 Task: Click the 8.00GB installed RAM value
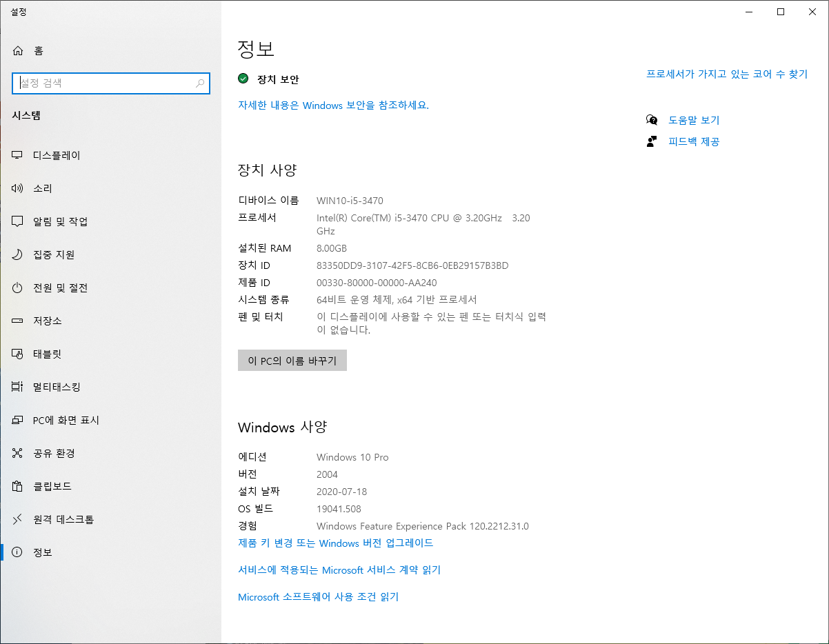(x=332, y=248)
